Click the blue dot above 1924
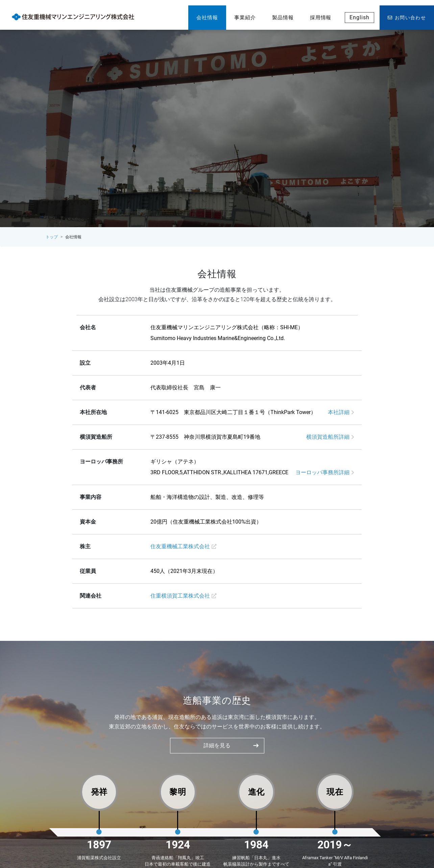434x868 pixels. [178, 832]
